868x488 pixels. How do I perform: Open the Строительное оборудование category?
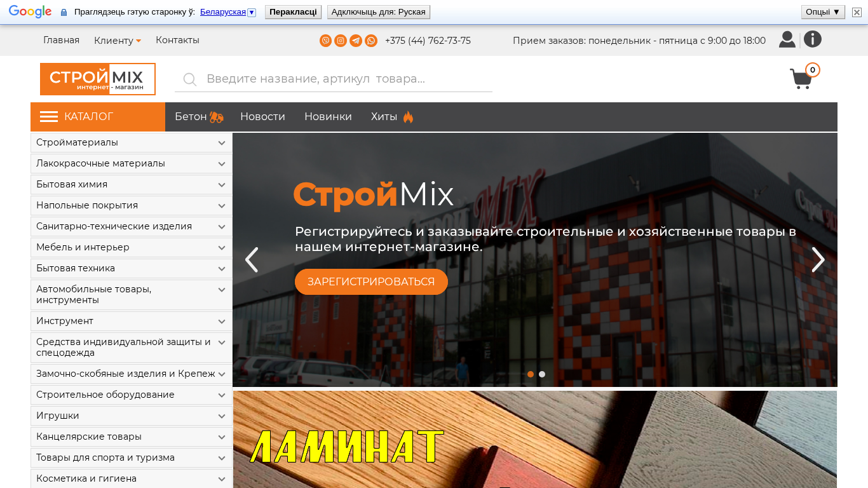[132, 395]
